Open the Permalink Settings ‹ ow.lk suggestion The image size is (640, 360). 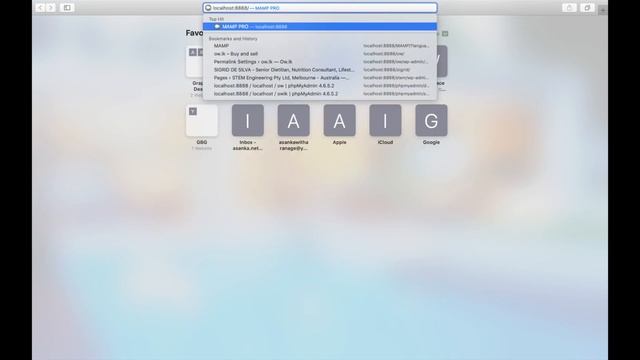(x=320, y=62)
